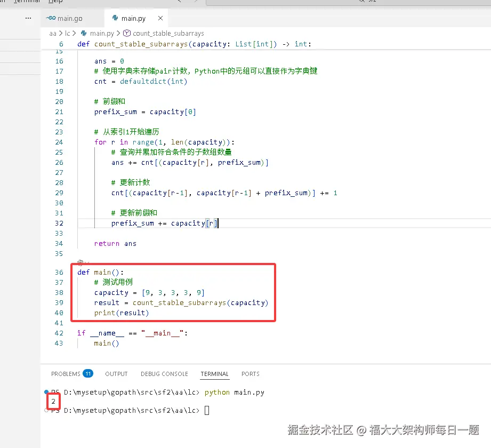Click the 'if __name__ == "__main__":' line
The height and width of the screenshot is (448, 491).
(132, 333)
